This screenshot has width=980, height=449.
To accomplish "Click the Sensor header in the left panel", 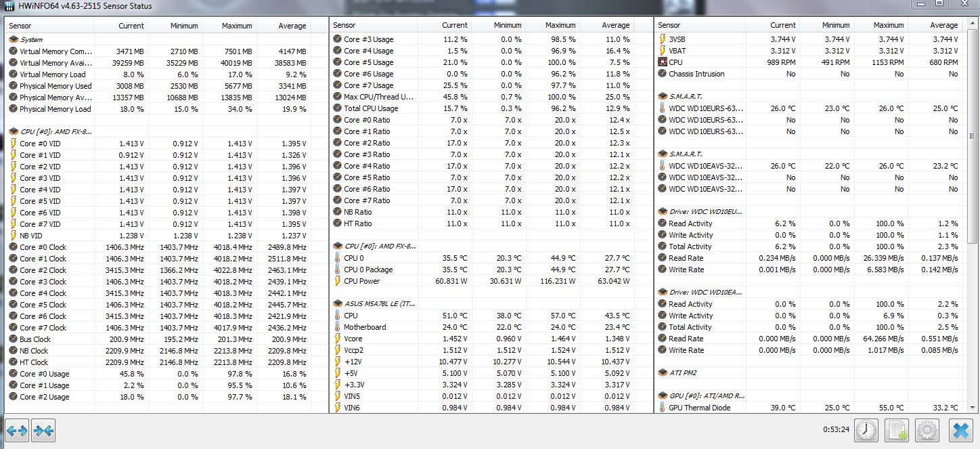I will tap(49, 26).
